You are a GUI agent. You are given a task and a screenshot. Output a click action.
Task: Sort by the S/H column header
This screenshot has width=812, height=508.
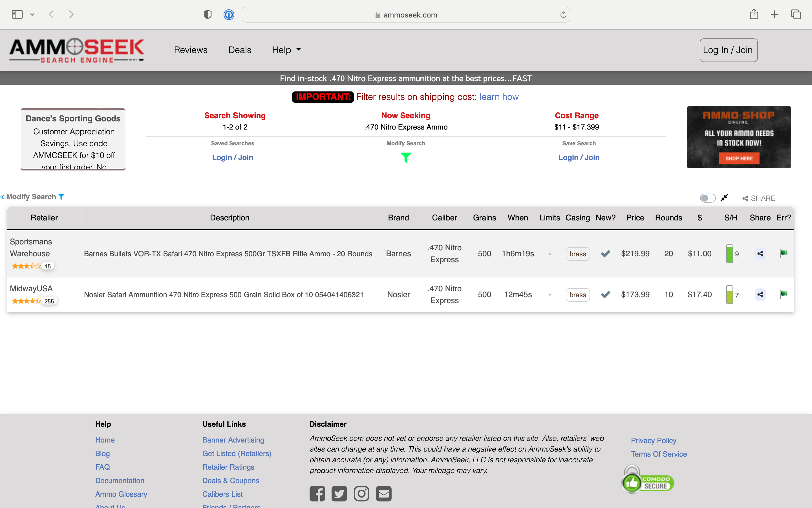[731, 218]
